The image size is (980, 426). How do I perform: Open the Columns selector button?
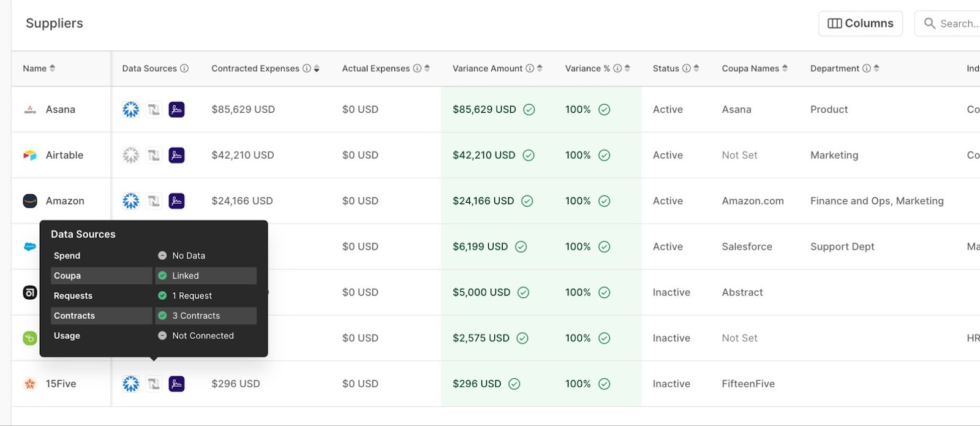[x=860, y=24]
